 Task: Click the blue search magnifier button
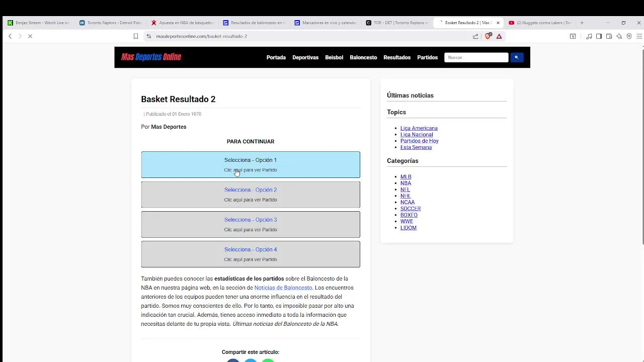pos(516,57)
